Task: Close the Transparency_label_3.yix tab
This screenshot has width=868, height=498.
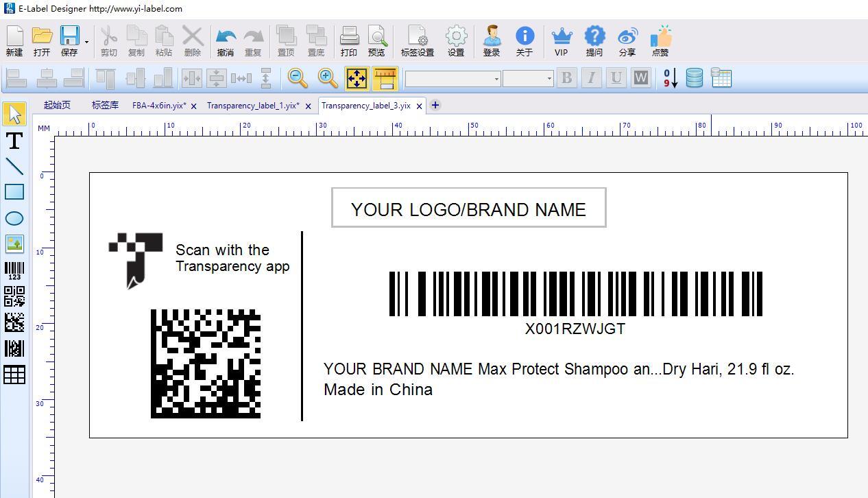Action: click(419, 106)
